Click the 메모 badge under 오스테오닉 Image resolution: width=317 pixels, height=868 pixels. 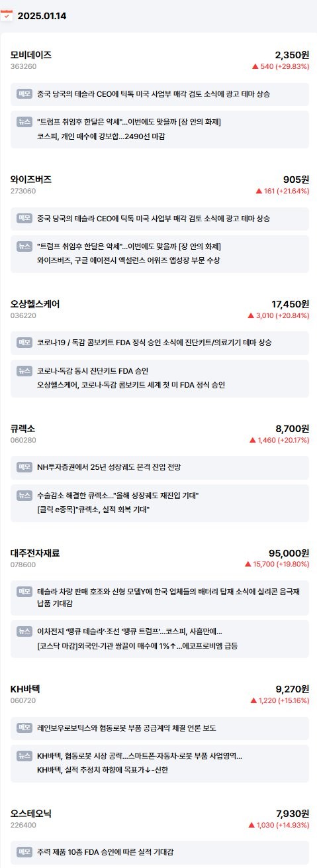(24, 851)
